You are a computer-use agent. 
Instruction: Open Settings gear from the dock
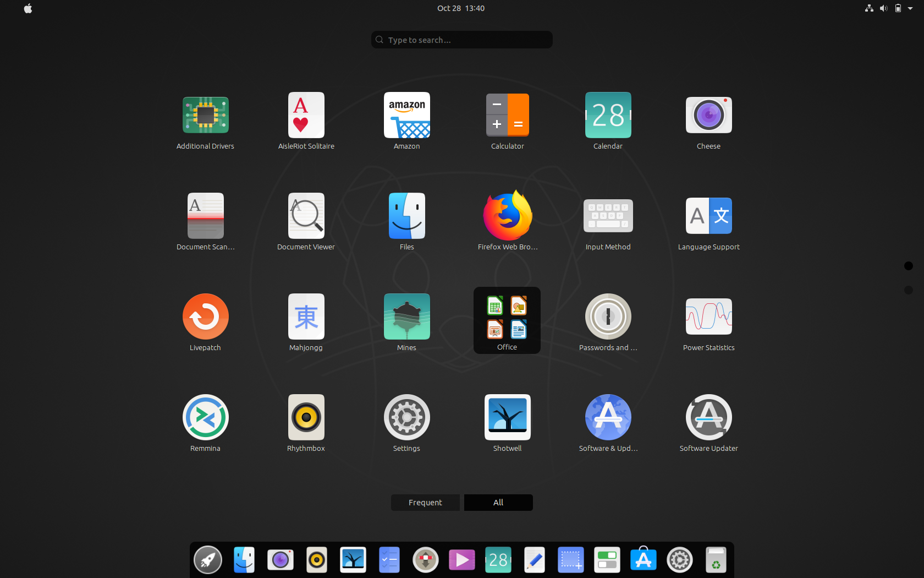pyautogui.click(x=680, y=560)
